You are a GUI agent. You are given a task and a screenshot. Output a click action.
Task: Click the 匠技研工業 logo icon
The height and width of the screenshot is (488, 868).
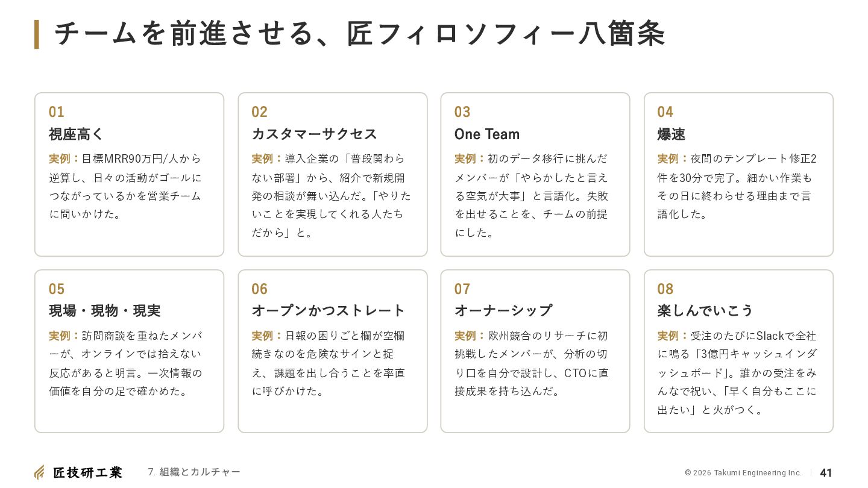point(39,472)
